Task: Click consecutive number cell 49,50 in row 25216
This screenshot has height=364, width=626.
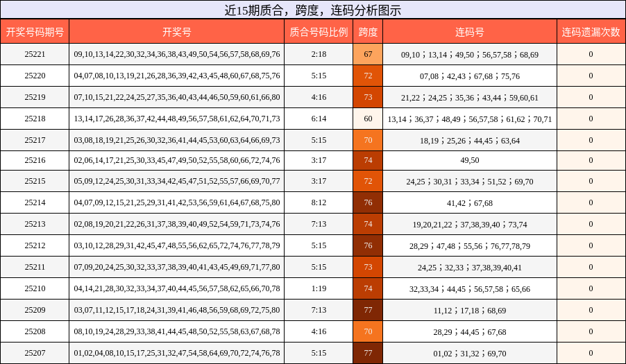Action: click(470, 160)
